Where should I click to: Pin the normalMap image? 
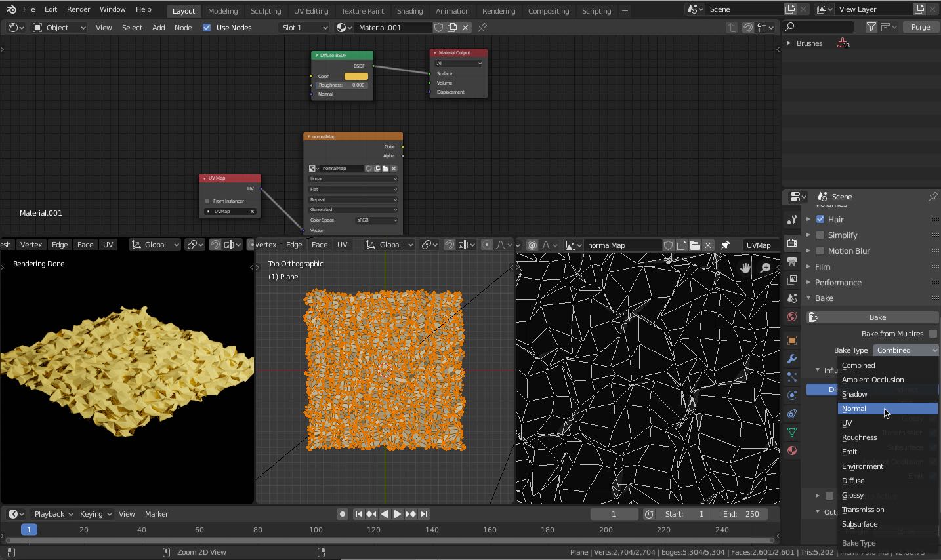coord(725,245)
